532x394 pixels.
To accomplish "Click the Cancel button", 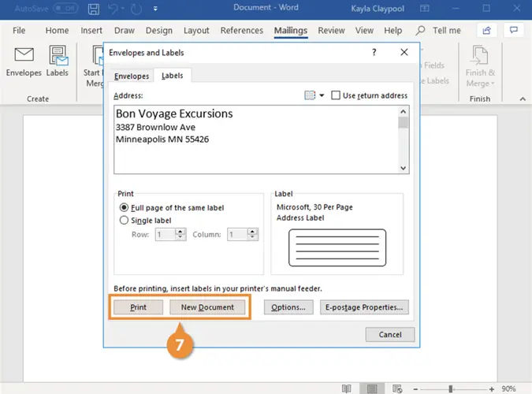I will click(x=390, y=335).
